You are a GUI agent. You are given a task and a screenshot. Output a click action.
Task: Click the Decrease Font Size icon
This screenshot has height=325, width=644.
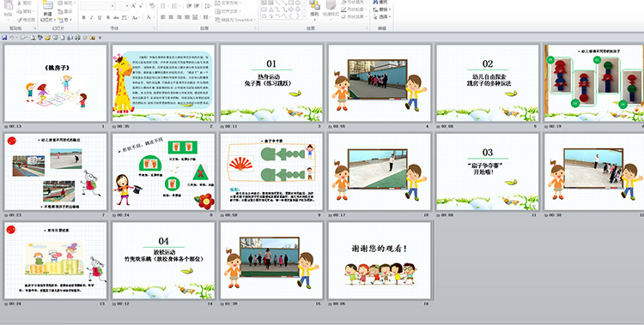coord(142,6)
